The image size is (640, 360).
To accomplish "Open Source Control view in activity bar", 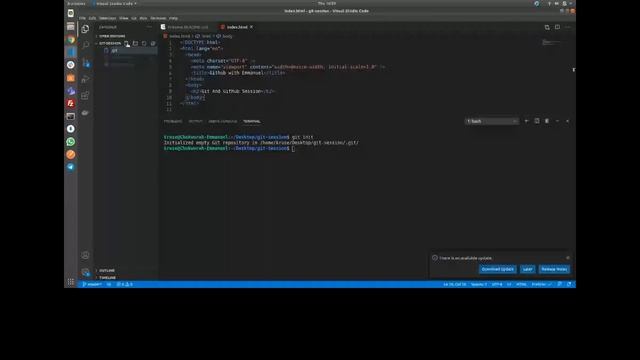I will 85,62.
